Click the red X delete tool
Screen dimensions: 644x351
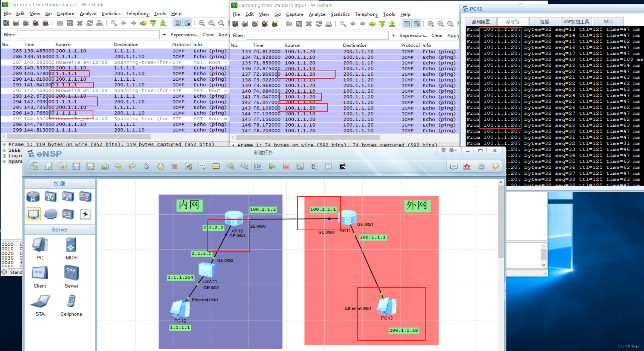pyautogui.click(x=174, y=166)
